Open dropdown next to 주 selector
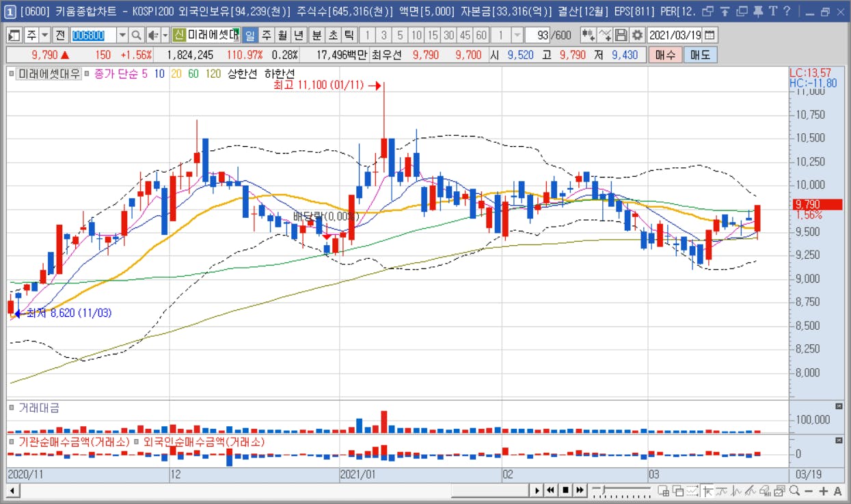The image size is (851, 504). click(45, 36)
